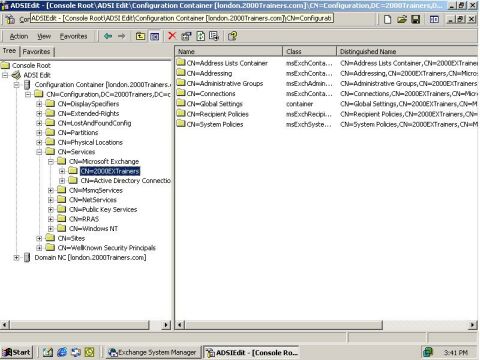Open the Properties toolbar icon
This screenshot has width=480, height=360.
coord(186,36)
